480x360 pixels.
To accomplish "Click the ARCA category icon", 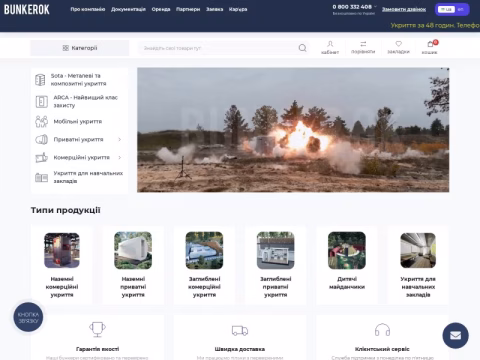I will tap(42, 101).
